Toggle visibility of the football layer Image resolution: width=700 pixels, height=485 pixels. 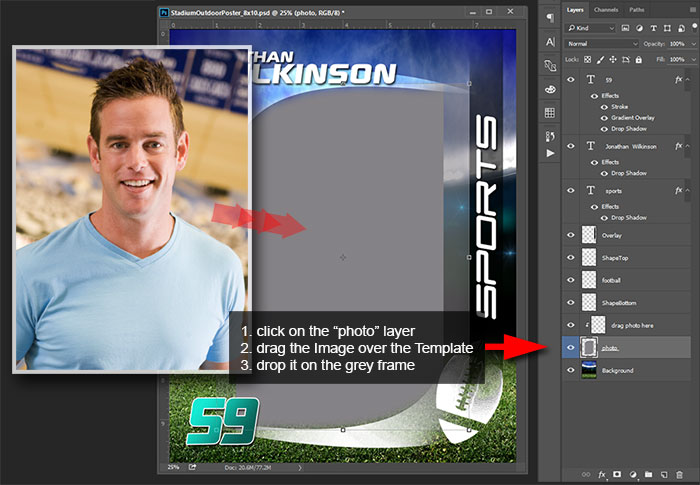point(571,280)
